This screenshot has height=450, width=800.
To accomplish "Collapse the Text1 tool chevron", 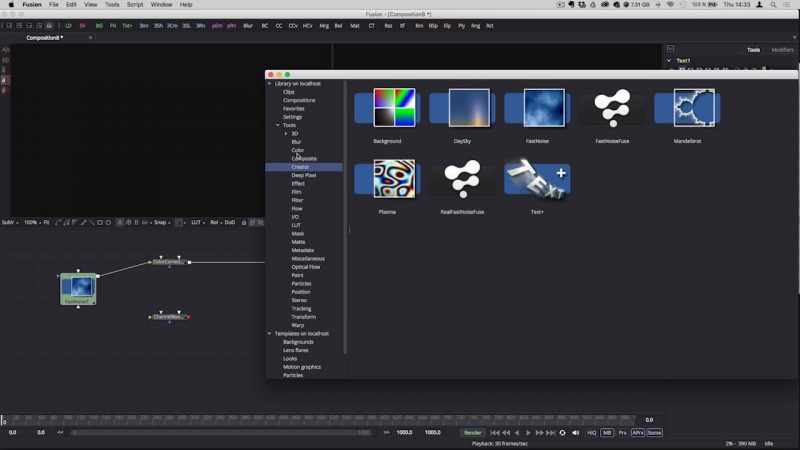I will tap(669, 60).
